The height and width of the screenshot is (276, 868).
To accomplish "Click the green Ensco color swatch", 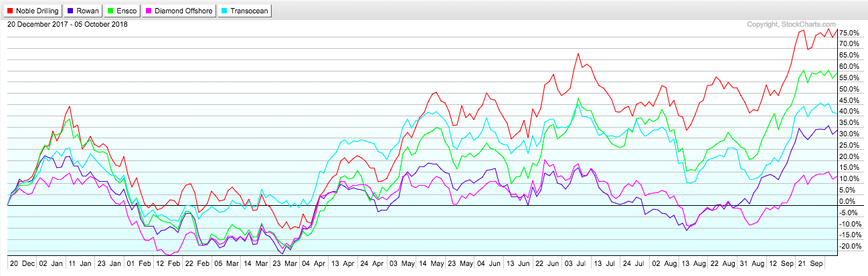I will [112, 11].
